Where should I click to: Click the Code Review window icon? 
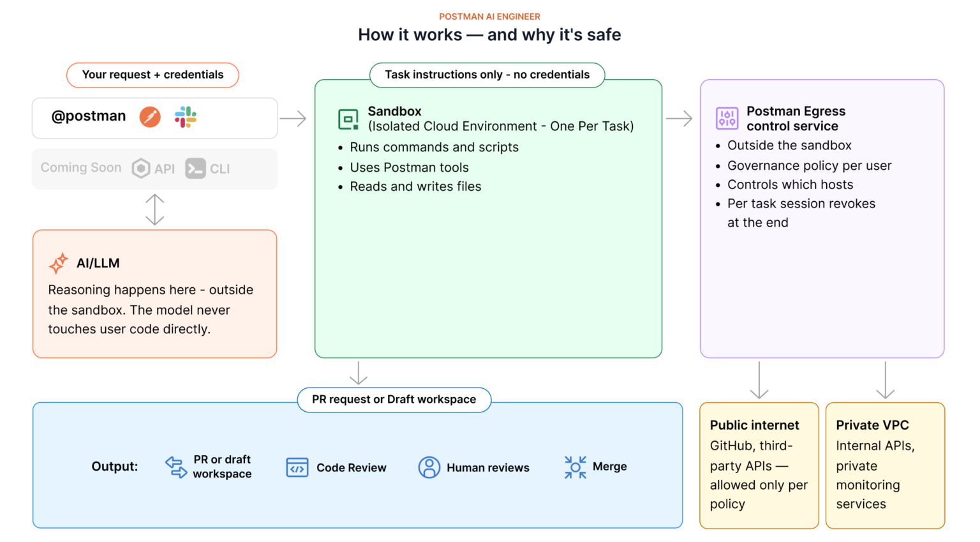[x=297, y=467]
